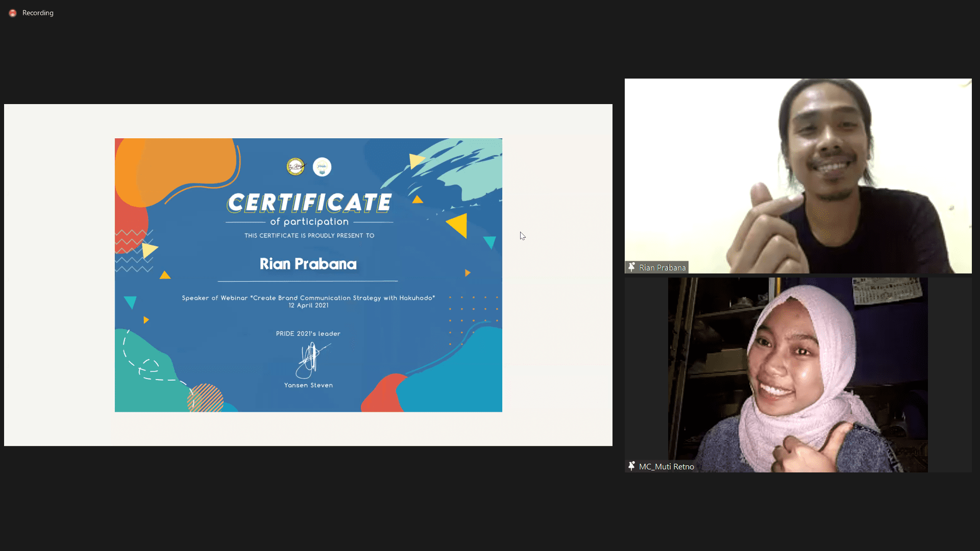The width and height of the screenshot is (980, 551).
Task: Click the recipient name on the certificate
Action: [x=308, y=264]
